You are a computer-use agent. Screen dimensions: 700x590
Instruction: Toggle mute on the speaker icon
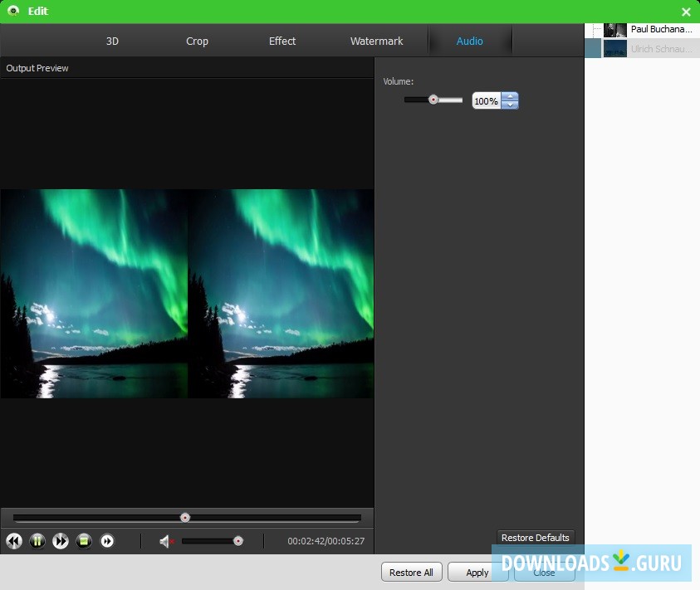(x=166, y=541)
